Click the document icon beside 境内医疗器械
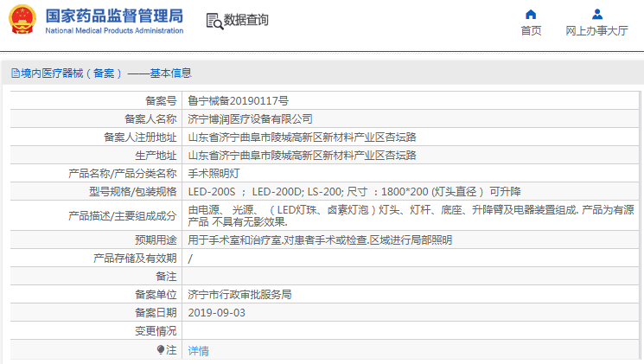The height and width of the screenshot is (364, 644). [x=15, y=74]
